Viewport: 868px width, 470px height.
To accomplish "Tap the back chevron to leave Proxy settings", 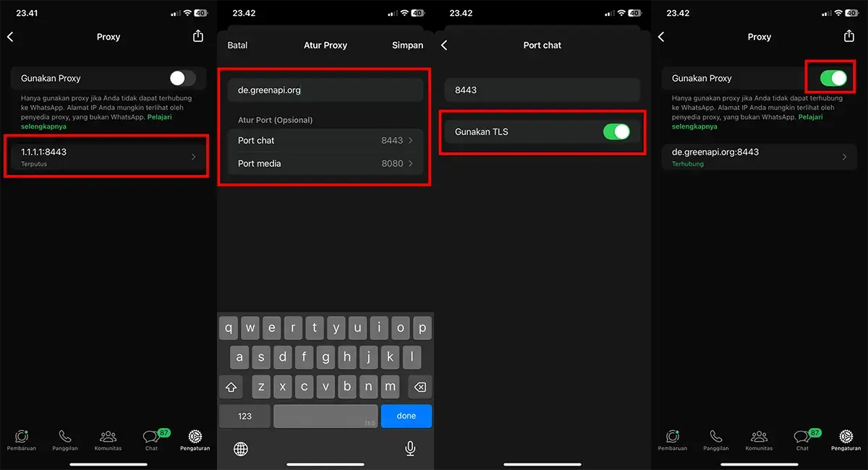I will [10, 35].
